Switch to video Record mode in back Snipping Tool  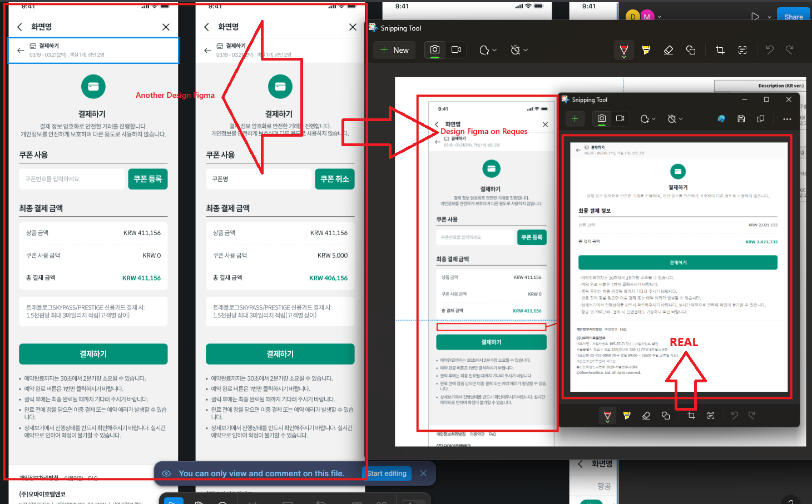coord(456,50)
